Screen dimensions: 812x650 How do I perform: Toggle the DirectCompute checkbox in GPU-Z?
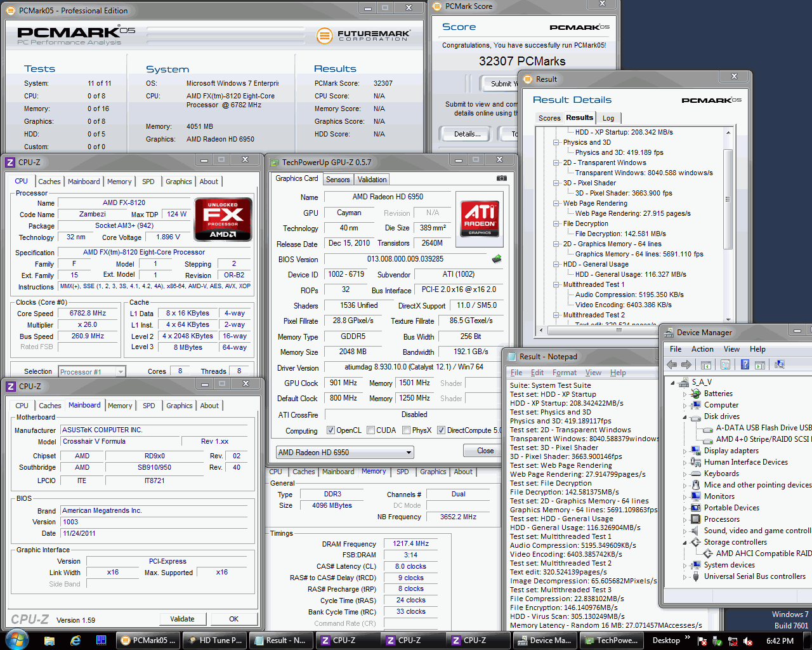coord(441,430)
